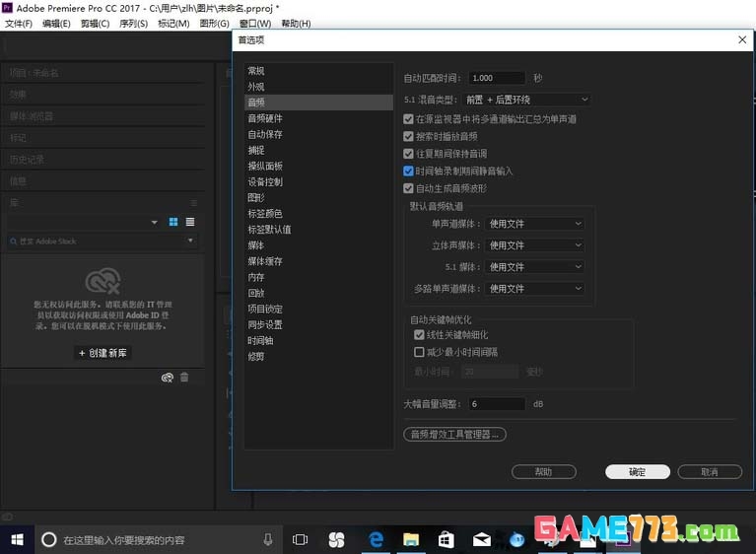
Task: Open 单声道媒体 dropdown
Action: coord(534,224)
